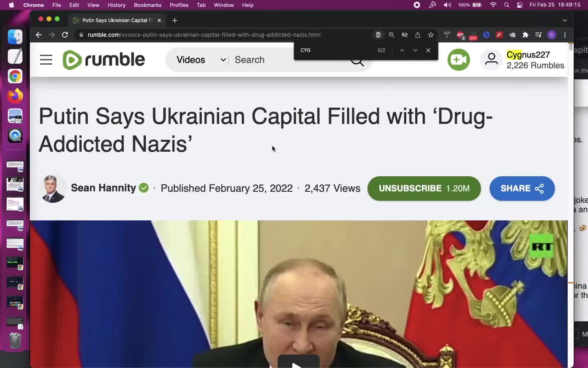Expand the tab search chevron

[565, 20]
